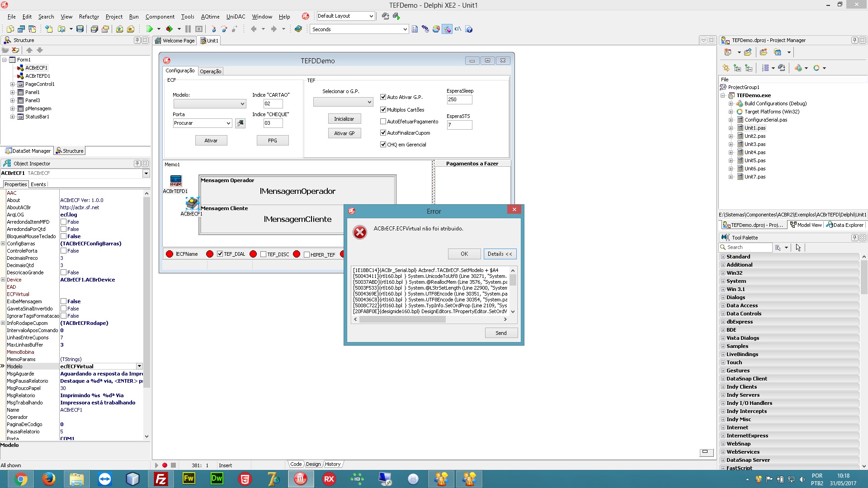Click the Ativar button in ECF group

point(211,141)
